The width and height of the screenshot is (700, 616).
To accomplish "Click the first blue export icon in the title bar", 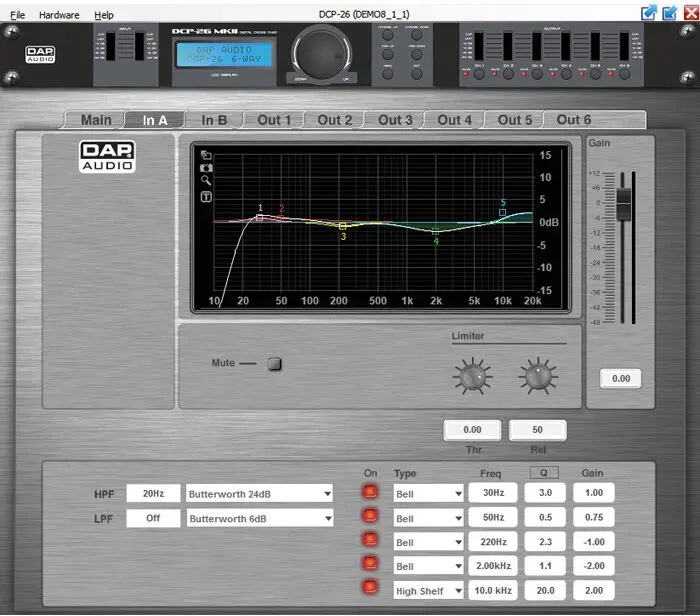I will [648, 13].
